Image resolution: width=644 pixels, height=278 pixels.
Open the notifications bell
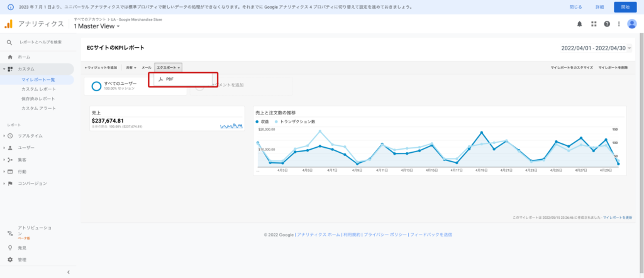click(x=579, y=24)
